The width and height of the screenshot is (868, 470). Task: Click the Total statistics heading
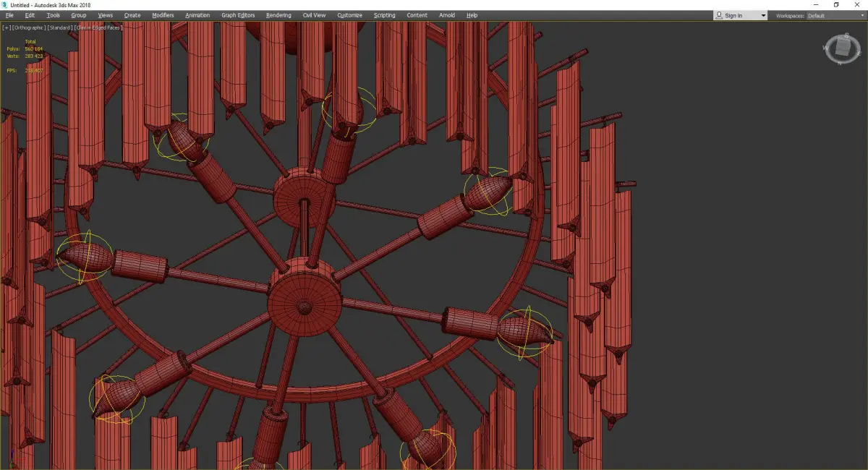(x=30, y=42)
